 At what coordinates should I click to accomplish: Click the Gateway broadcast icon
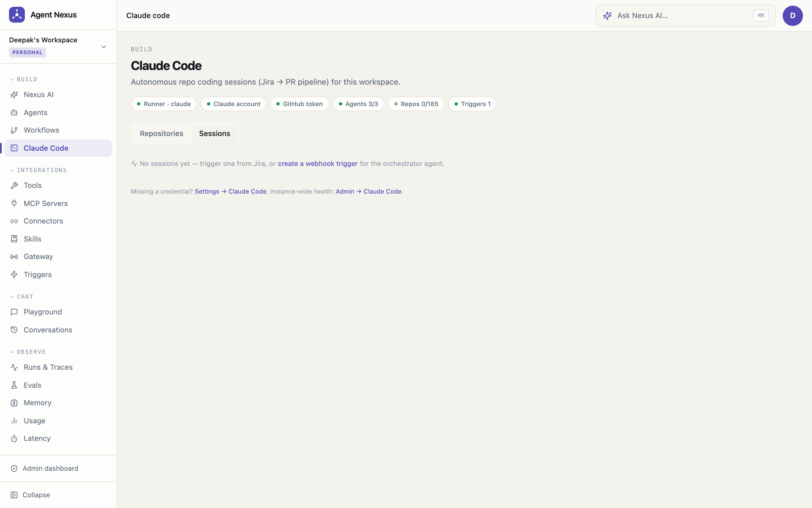[14, 257]
